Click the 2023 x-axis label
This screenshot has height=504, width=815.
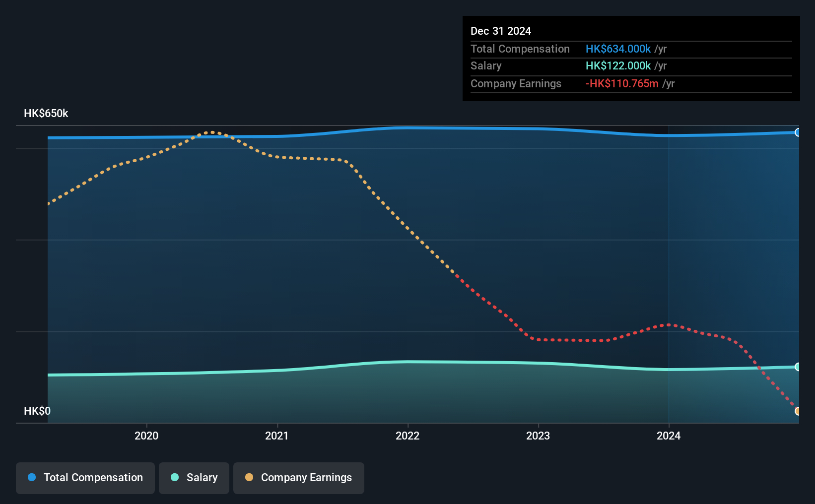coord(538,436)
